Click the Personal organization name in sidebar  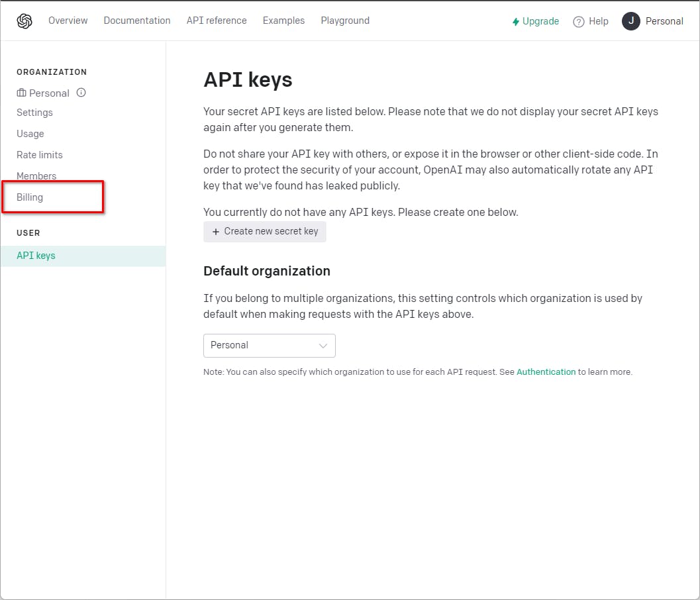49,93
